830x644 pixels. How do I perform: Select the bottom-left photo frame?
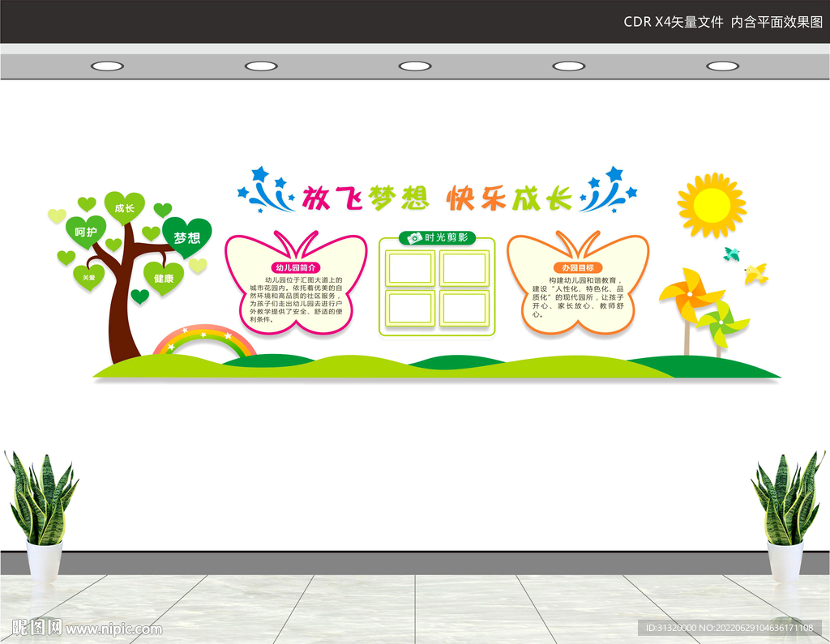point(410,308)
